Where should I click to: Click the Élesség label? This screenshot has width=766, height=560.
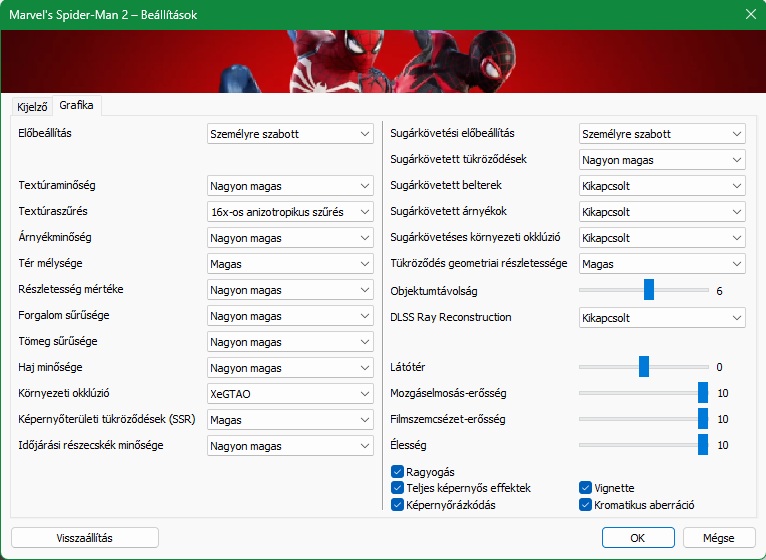[x=408, y=445]
